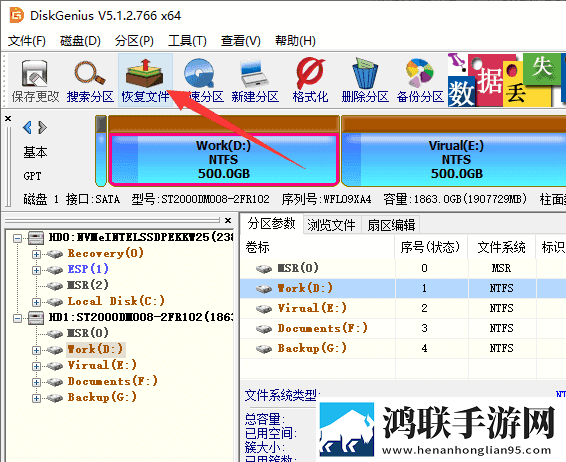The width and height of the screenshot is (566, 462).
Task: Open the Backup Partition (备份分区) tool
Action: [x=420, y=80]
